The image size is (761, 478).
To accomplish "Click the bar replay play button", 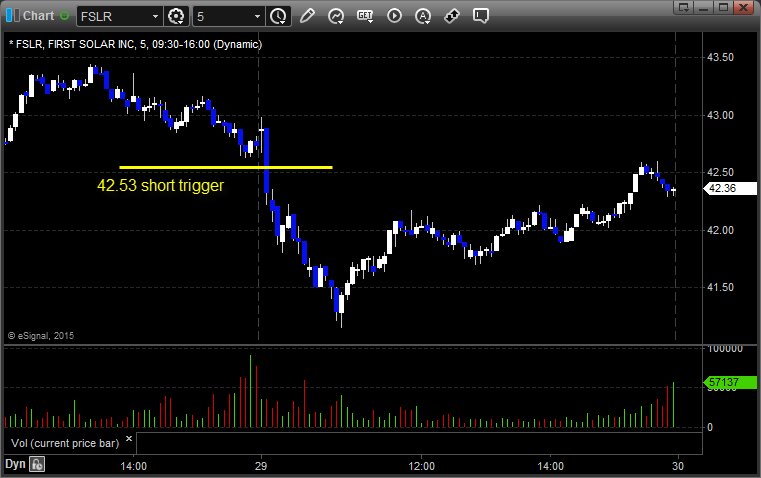I will pos(394,16).
